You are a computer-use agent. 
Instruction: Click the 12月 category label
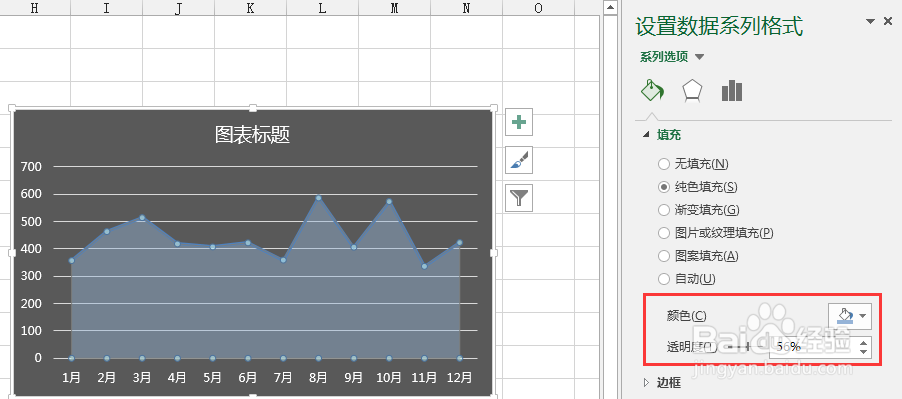tap(460, 377)
